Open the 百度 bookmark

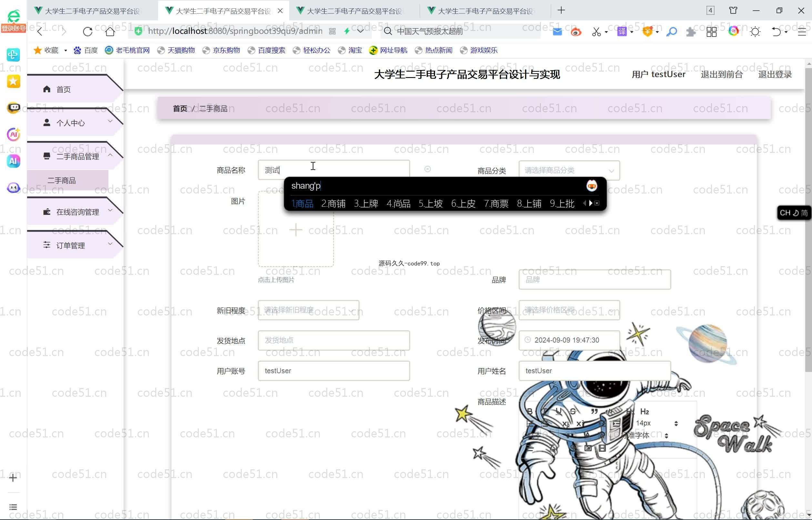click(86, 50)
